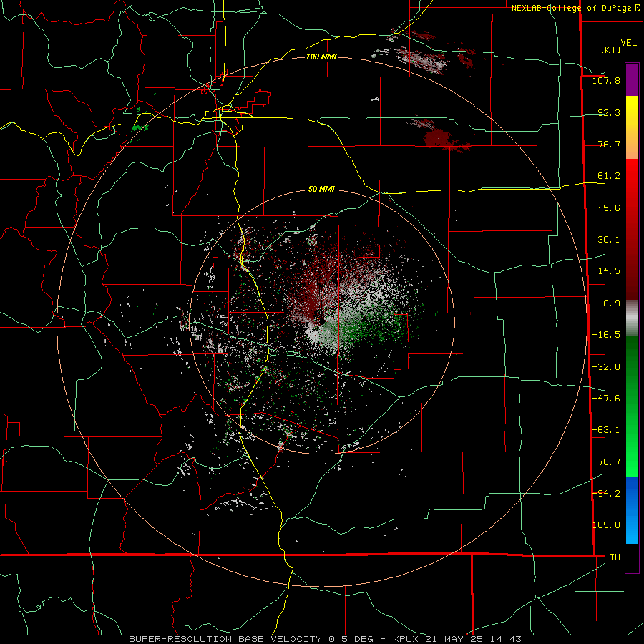Click the 76.7 value on the scale
Viewport: 644px width, 644px height.
coord(609,144)
